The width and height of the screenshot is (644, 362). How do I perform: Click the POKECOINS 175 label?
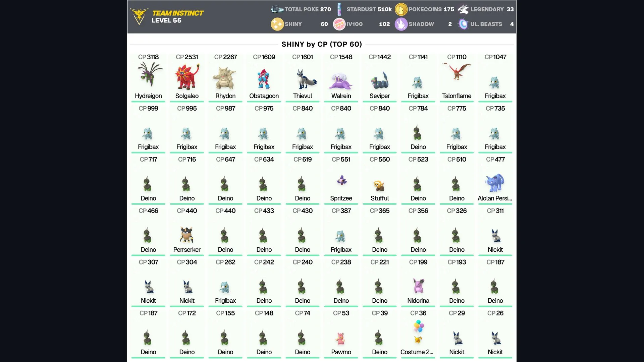(x=431, y=9)
